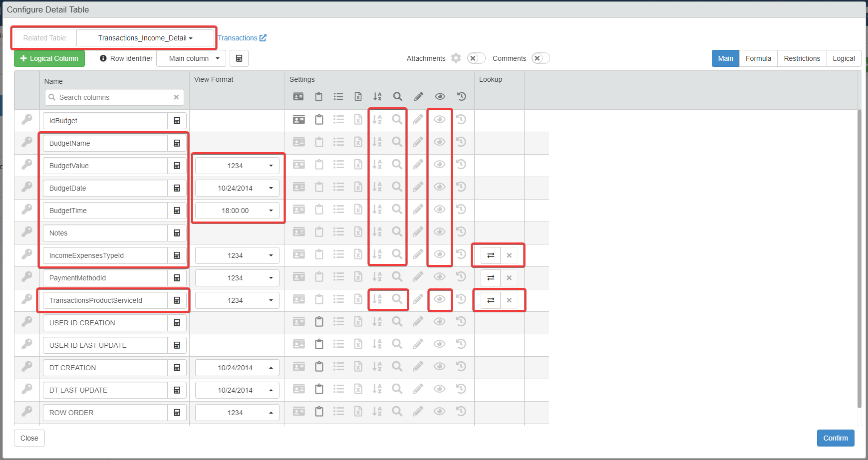This screenshot has height=460, width=868.
Task: Open the Attachments gear settings
Action: click(x=456, y=58)
